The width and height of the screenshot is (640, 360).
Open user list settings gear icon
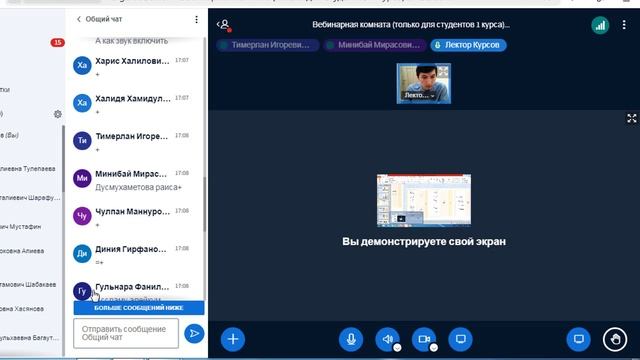tap(58, 114)
